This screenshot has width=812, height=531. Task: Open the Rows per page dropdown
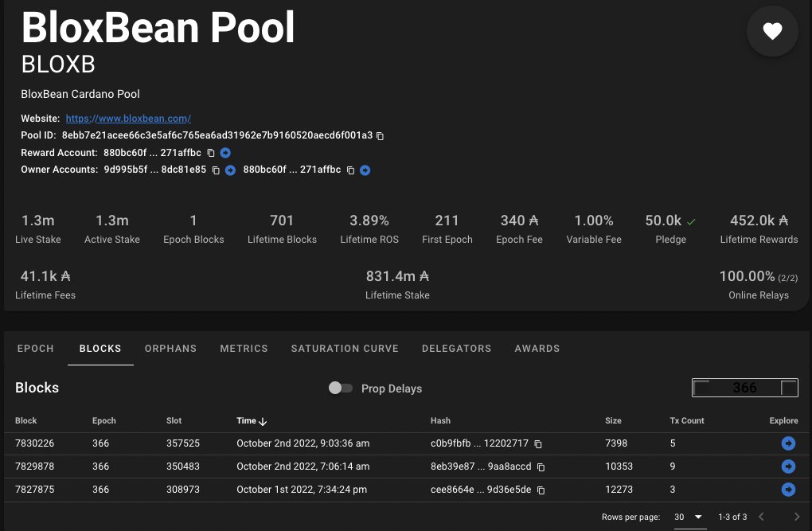689,517
